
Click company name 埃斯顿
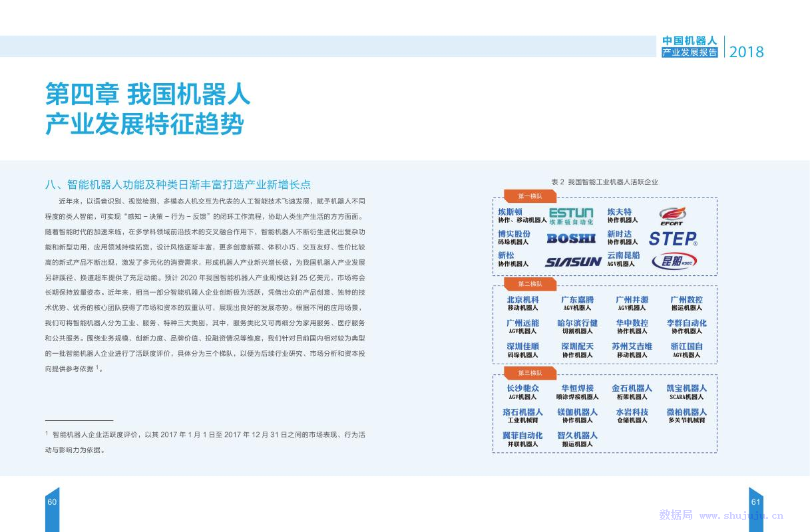pos(510,212)
